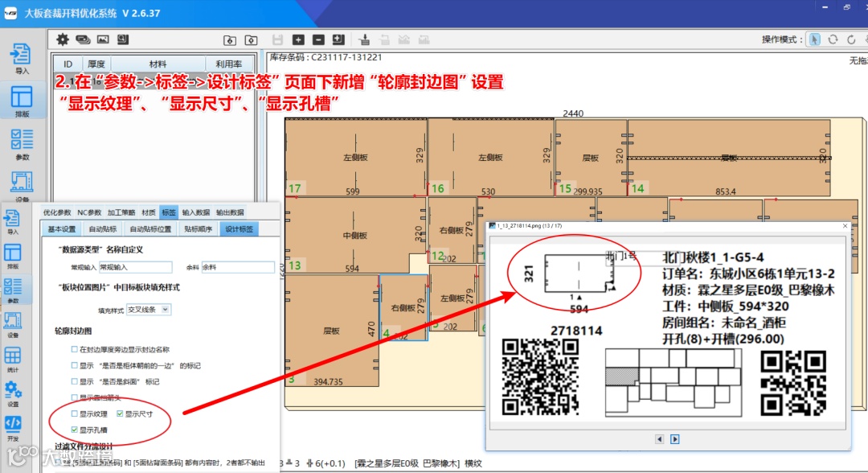Select the pointer operation mode icon
This screenshot has width=868, height=473.
coord(814,39)
